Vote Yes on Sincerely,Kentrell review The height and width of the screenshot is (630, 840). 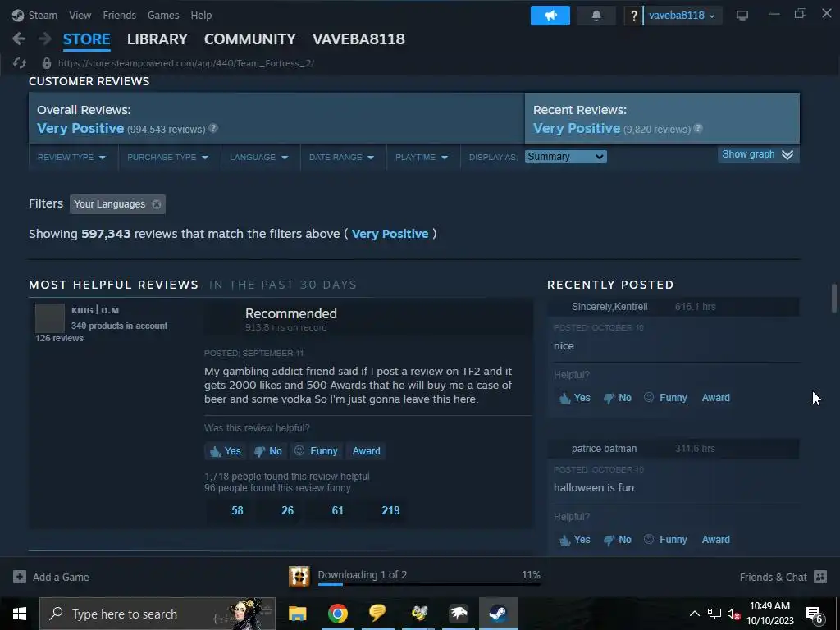[x=574, y=398]
